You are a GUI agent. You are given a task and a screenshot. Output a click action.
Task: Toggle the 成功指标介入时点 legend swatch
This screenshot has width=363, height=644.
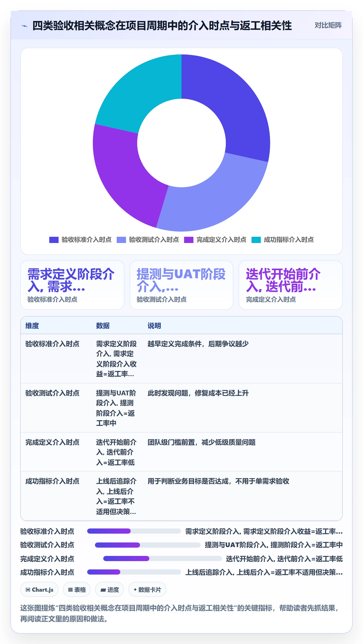(256, 240)
